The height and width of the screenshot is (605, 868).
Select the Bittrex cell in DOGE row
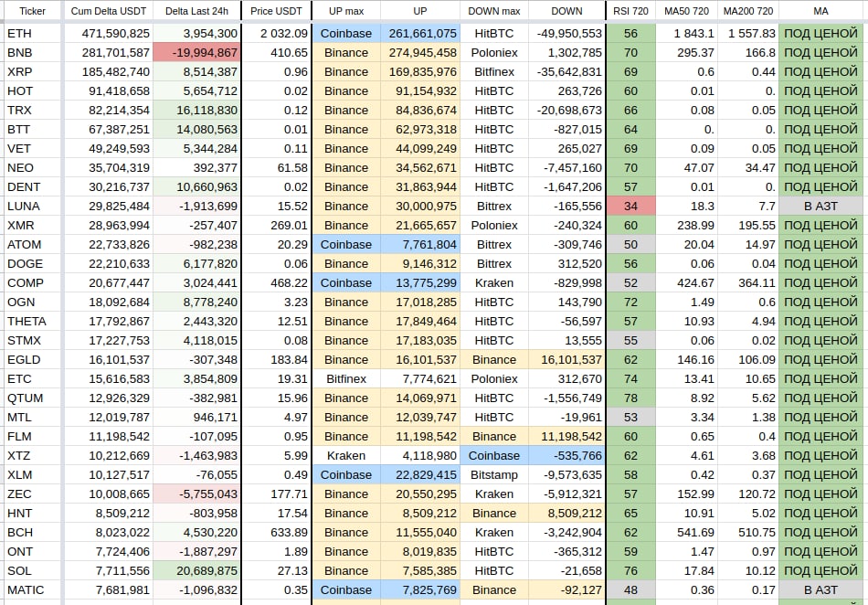coord(493,264)
